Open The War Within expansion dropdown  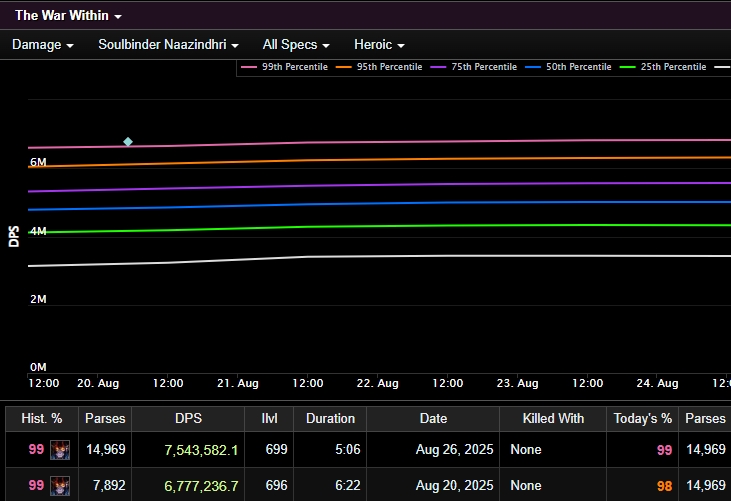[68, 15]
